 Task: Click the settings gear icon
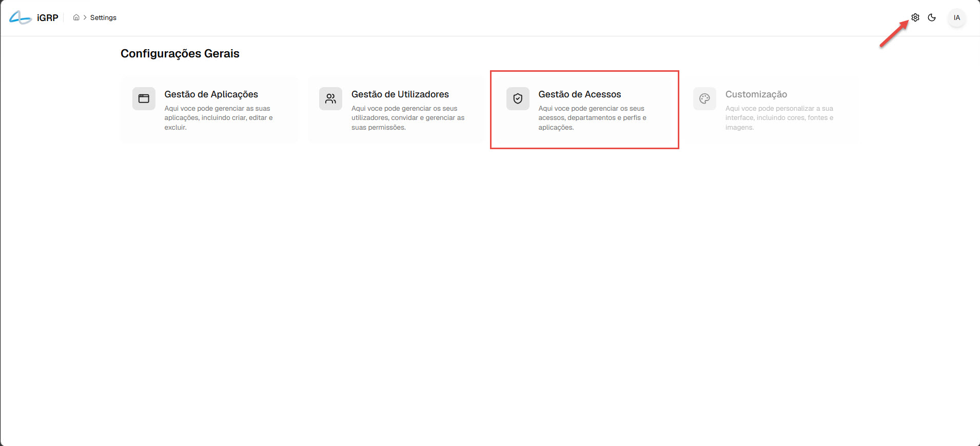[915, 17]
